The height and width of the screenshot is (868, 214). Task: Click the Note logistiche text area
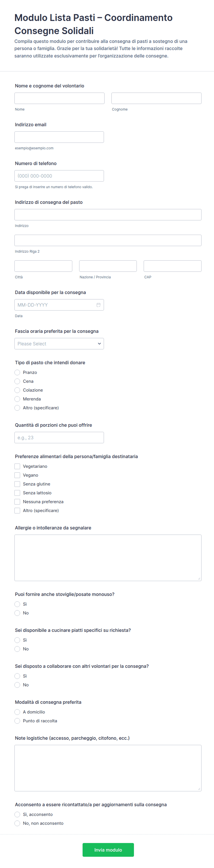coord(108,768)
